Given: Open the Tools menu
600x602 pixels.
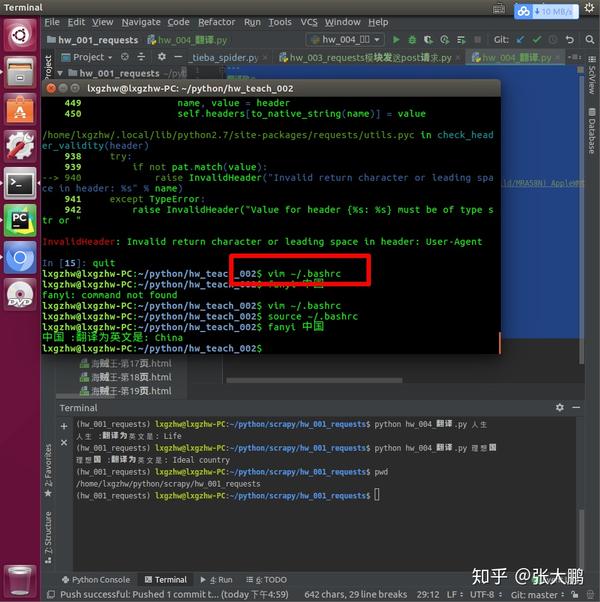Looking at the screenshot, I should click(x=280, y=22).
